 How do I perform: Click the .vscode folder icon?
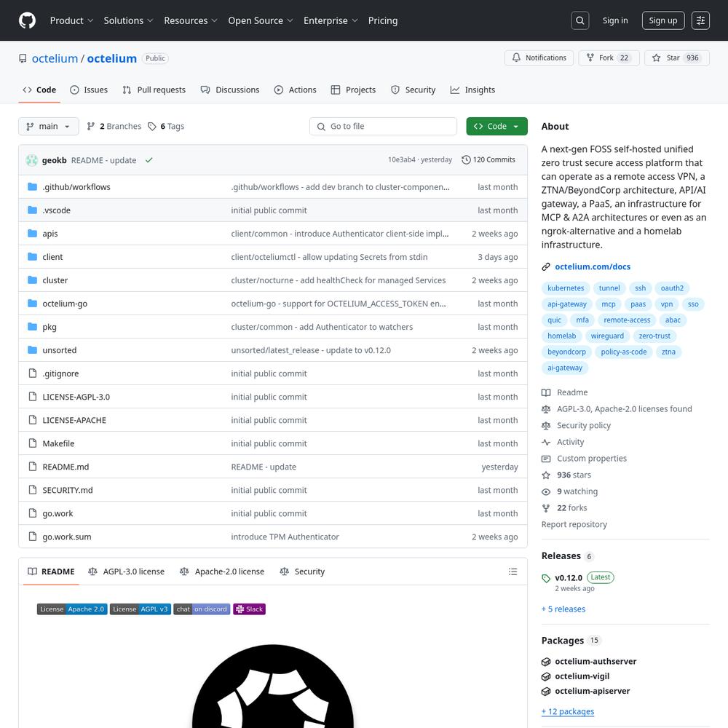tap(32, 210)
